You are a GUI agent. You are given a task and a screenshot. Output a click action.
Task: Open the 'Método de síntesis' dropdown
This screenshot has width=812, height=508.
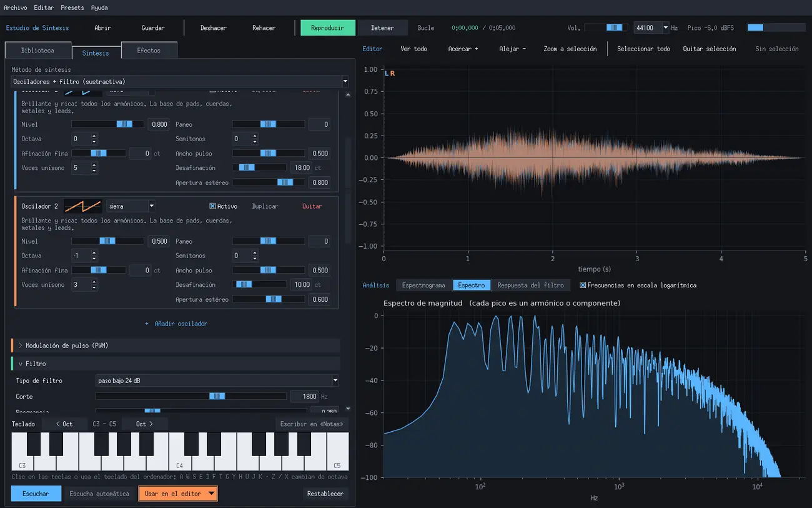click(181, 82)
